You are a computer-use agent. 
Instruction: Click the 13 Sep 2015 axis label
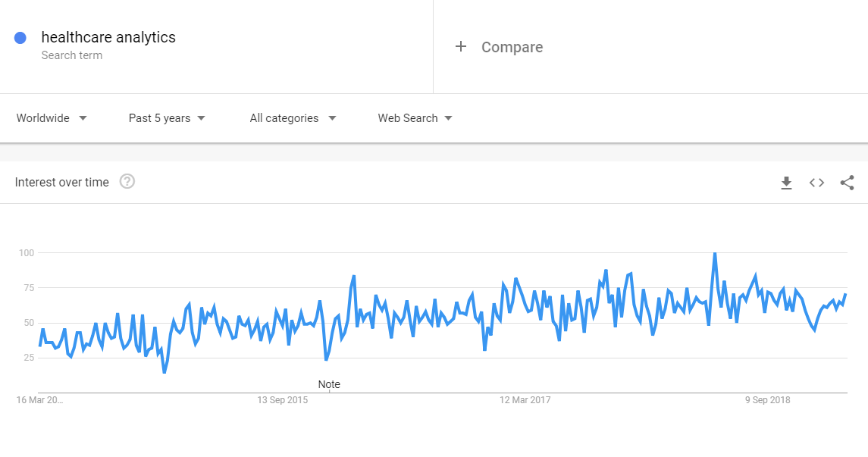pos(282,400)
